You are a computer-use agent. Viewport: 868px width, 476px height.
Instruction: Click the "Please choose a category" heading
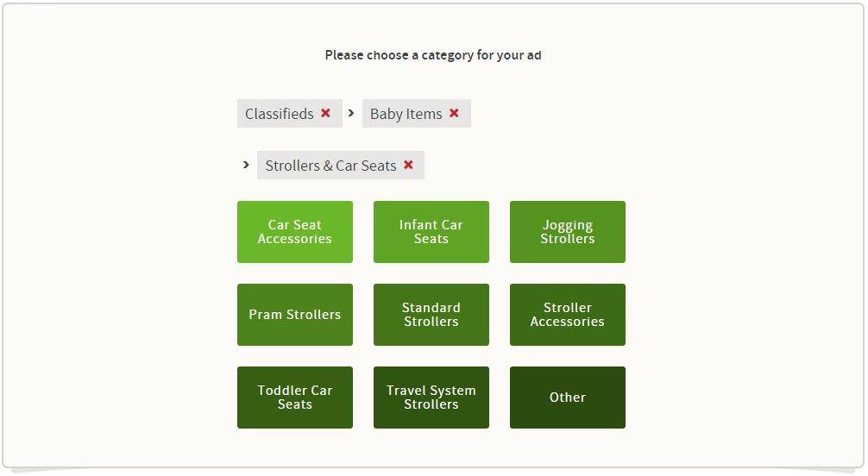(x=433, y=55)
